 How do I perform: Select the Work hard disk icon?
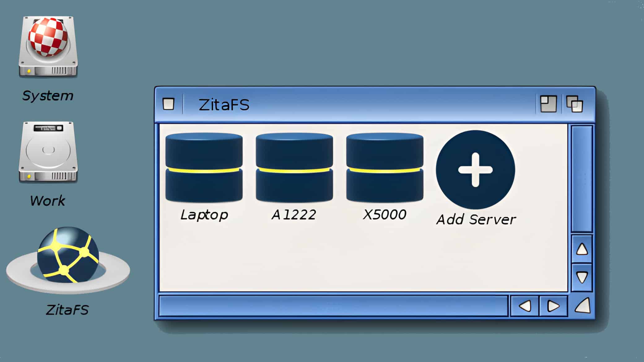click(48, 152)
